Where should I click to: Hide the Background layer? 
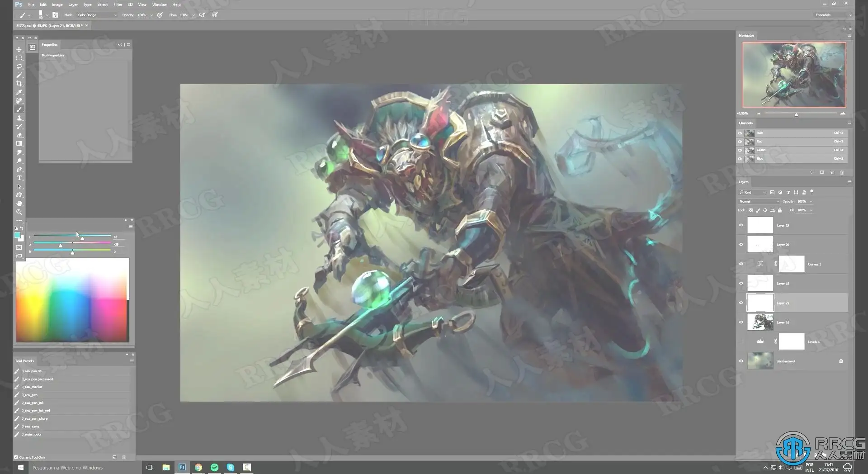(x=741, y=361)
